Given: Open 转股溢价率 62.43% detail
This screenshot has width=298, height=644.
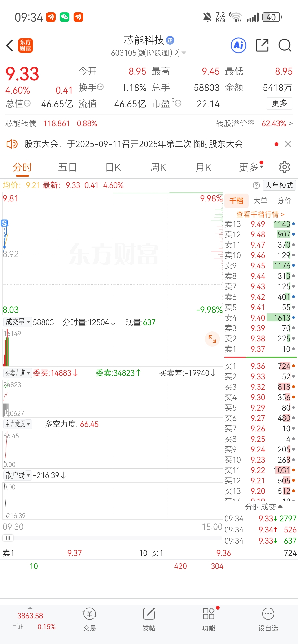Looking at the screenshot, I should (x=254, y=123).
